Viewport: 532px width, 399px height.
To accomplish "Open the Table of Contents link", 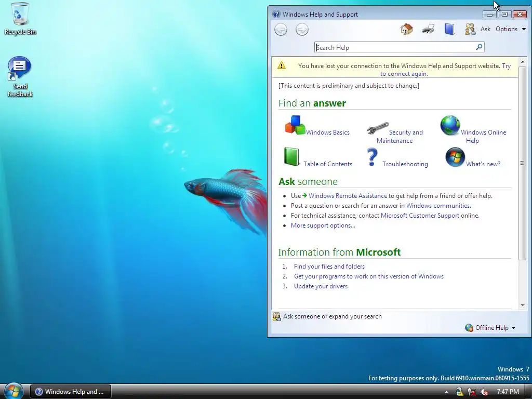I will tap(328, 164).
